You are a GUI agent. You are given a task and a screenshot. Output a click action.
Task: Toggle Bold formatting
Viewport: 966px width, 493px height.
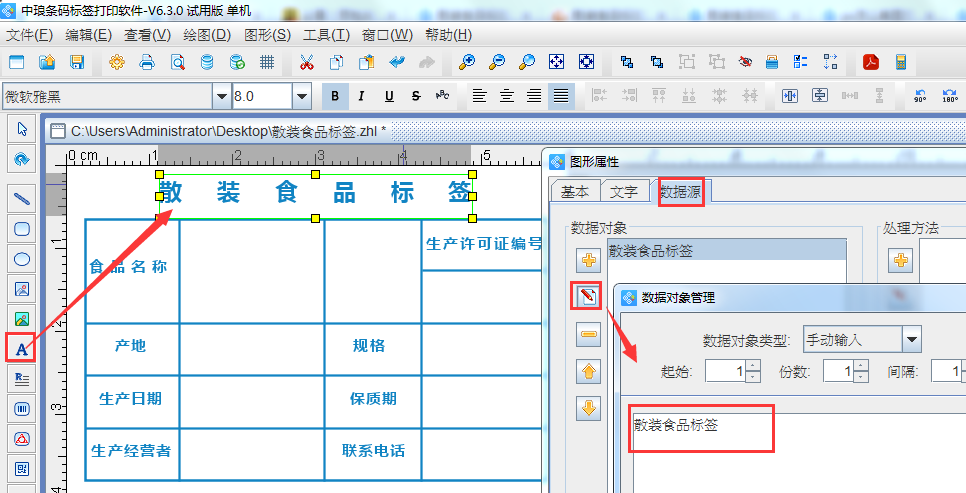tap(335, 96)
